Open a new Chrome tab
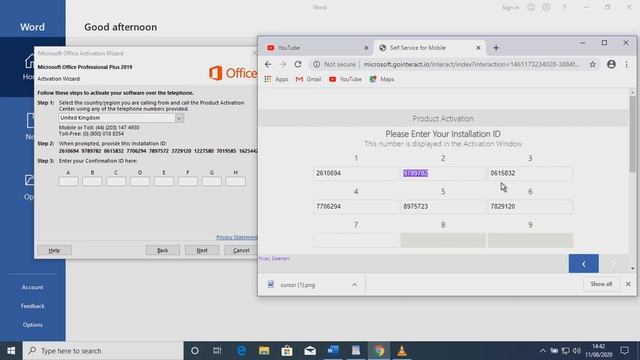This screenshot has width=640, height=360. 496,48
